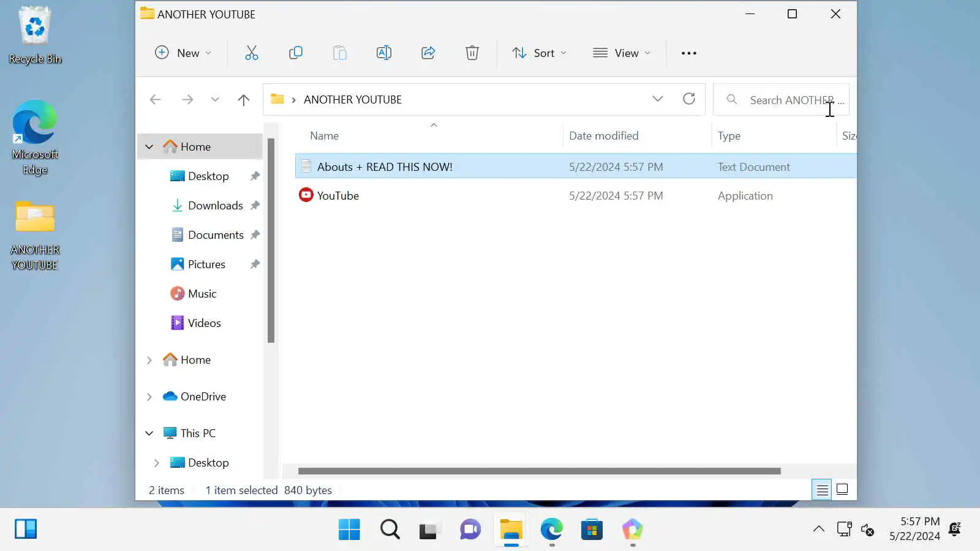Click the leftmost taskbar widgets panel icon
The width and height of the screenshot is (980, 551).
26,529
